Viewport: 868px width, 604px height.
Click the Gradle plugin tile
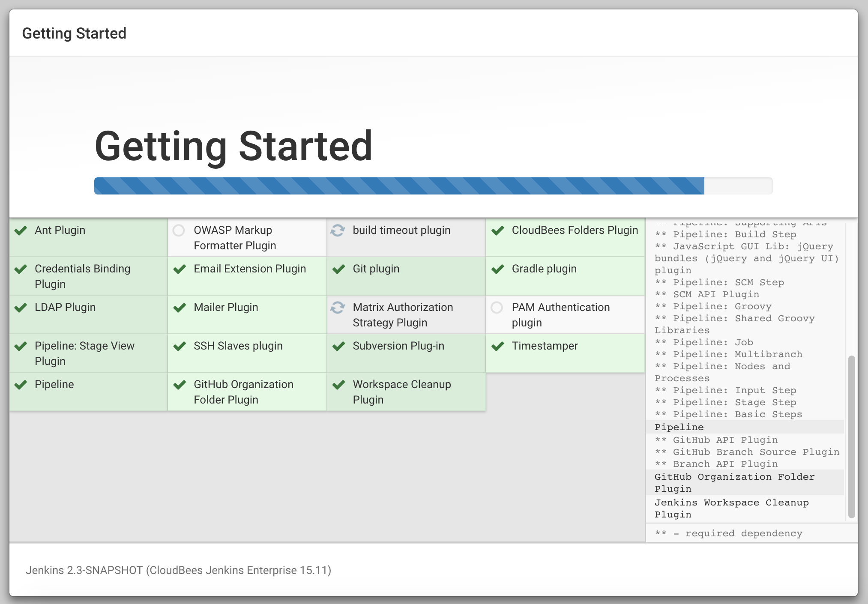click(544, 269)
